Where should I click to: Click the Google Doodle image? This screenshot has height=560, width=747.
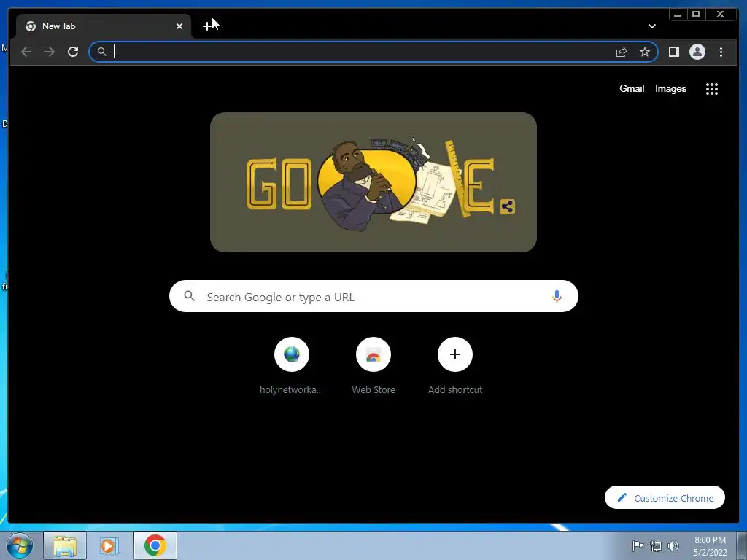pyautogui.click(x=373, y=182)
